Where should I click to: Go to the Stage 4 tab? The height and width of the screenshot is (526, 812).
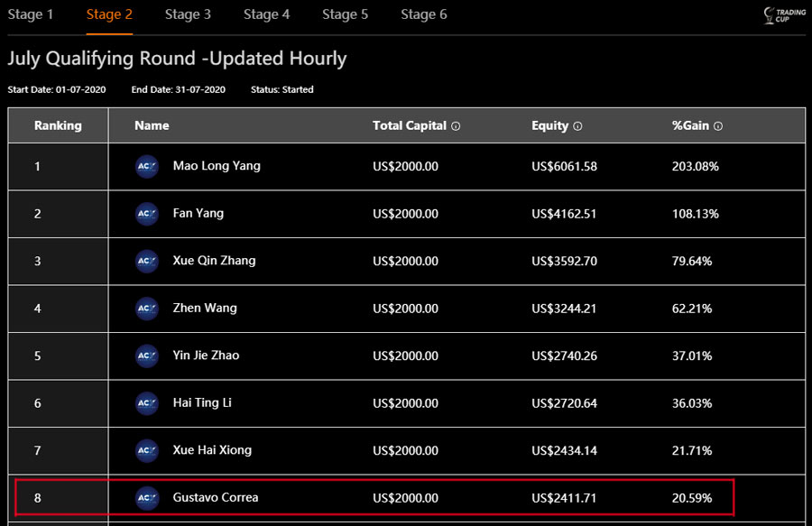[266, 14]
